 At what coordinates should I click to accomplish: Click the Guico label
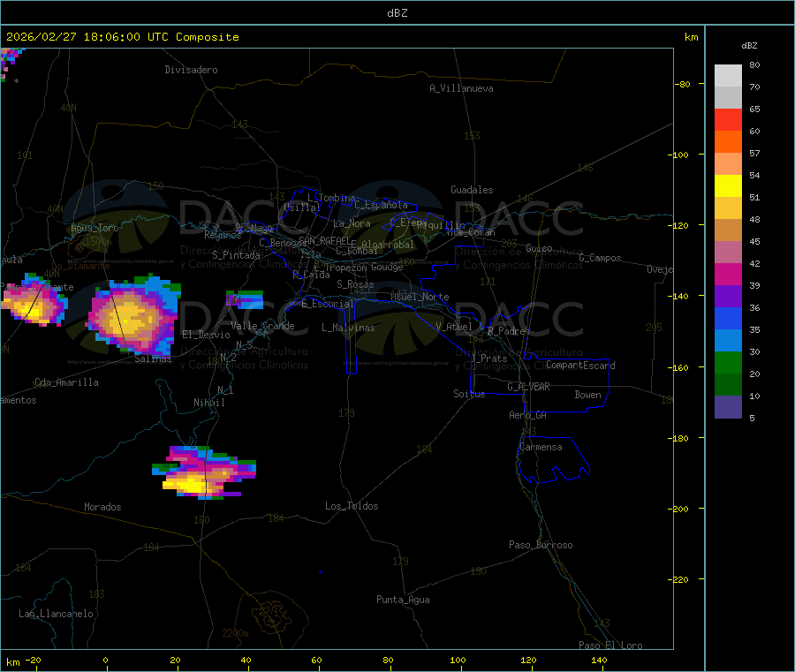pos(539,248)
